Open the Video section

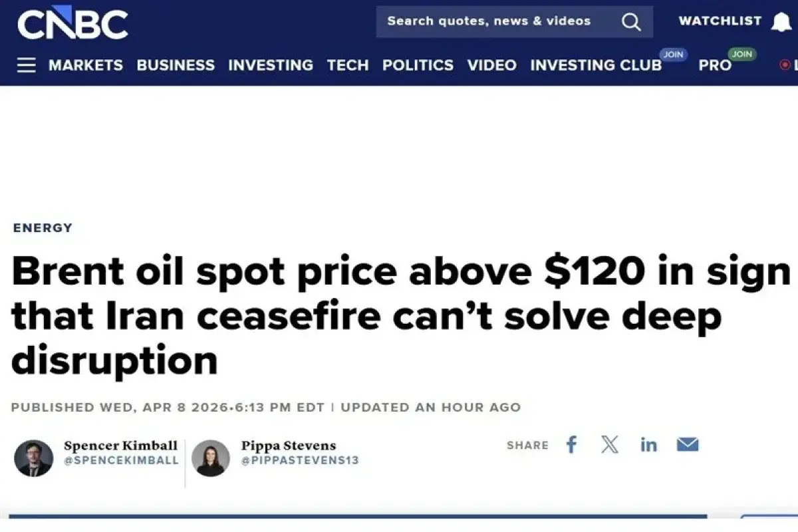pos(491,65)
